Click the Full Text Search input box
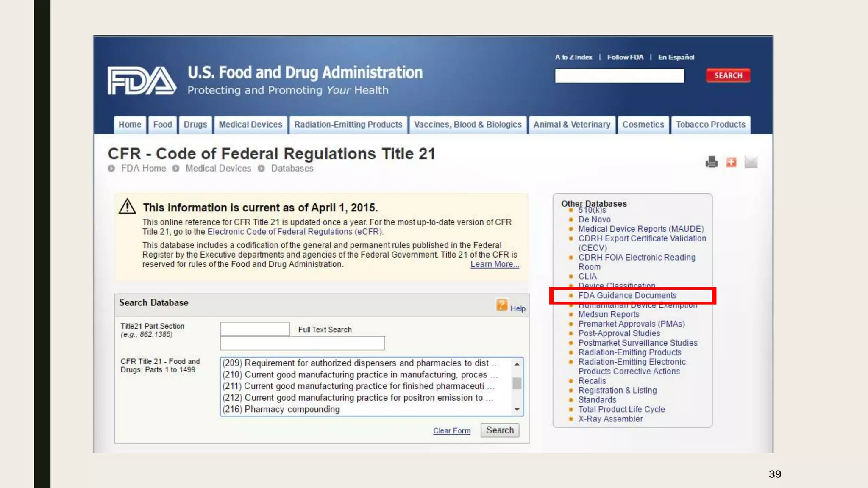Viewport: 868px width, 488px height. point(302,343)
